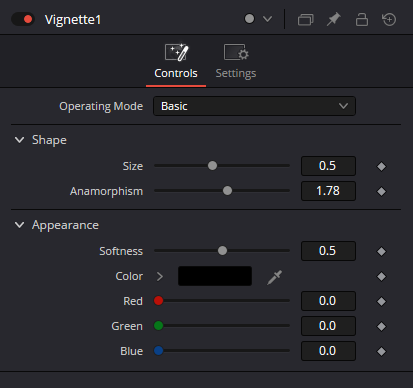Add keyframe for Color
Image resolution: width=413 pixels, height=388 pixels.
coord(381,276)
